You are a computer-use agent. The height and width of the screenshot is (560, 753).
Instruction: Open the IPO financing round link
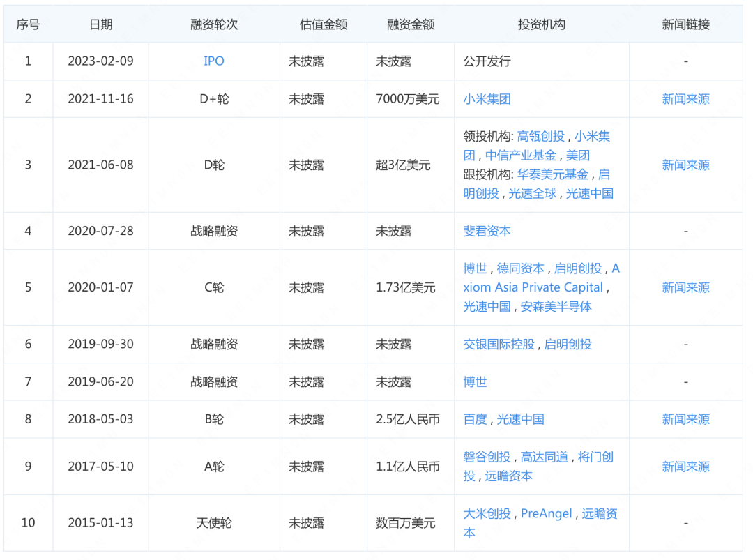coord(214,61)
